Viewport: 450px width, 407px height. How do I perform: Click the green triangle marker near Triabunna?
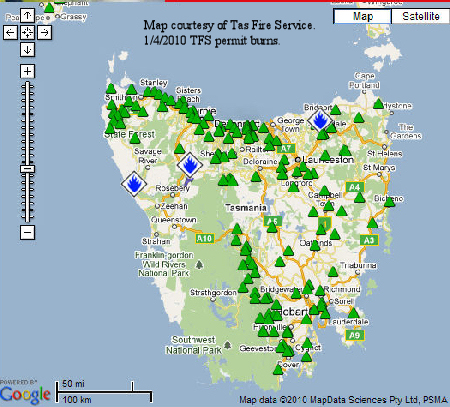(333, 271)
